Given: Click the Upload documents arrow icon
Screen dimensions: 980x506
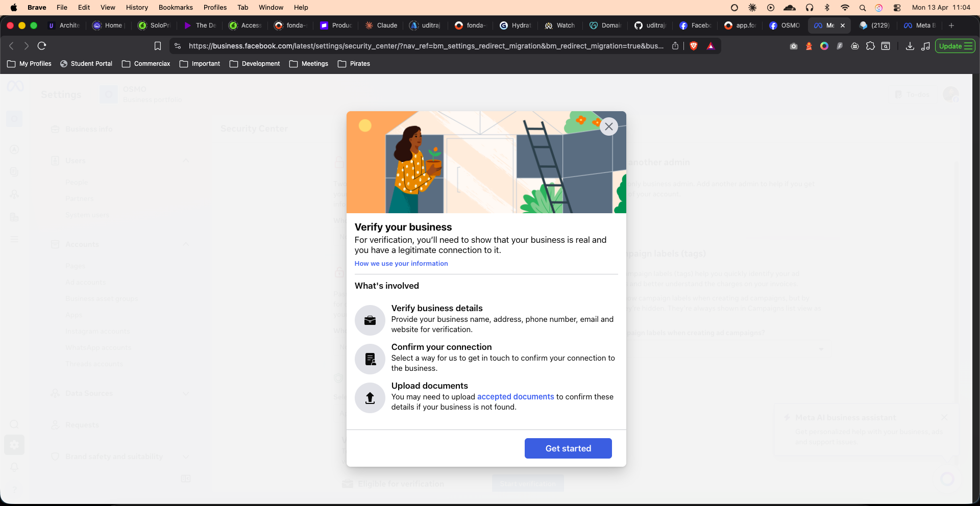Looking at the screenshot, I should coord(370,398).
